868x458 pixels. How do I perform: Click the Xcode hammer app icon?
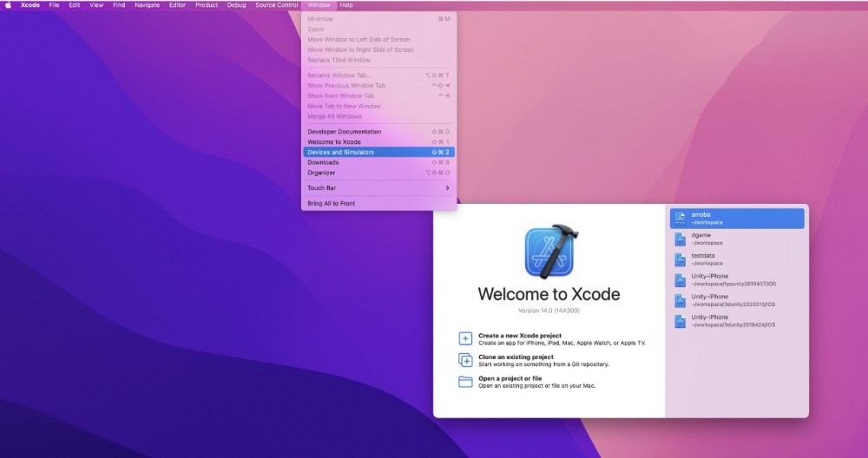[552, 251]
